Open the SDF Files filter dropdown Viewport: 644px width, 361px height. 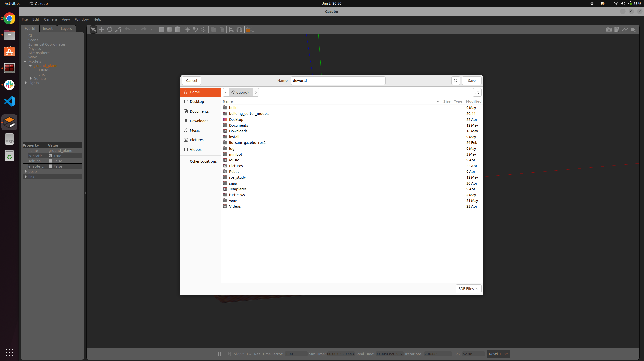pyautogui.click(x=468, y=289)
